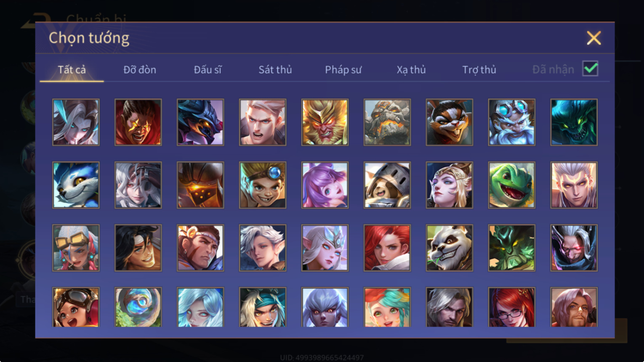Choose the green chameleon hero portrait
Screen dimensions: 644x362
(x=511, y=185)
